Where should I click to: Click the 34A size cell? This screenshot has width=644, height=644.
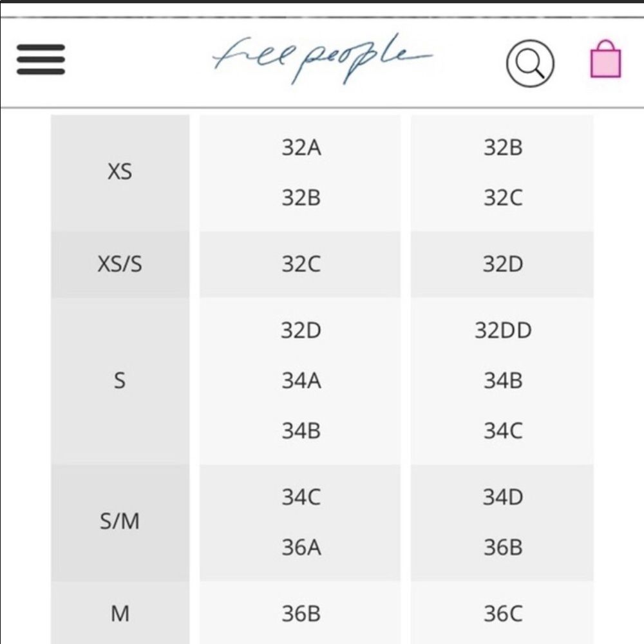coord(301,381)
